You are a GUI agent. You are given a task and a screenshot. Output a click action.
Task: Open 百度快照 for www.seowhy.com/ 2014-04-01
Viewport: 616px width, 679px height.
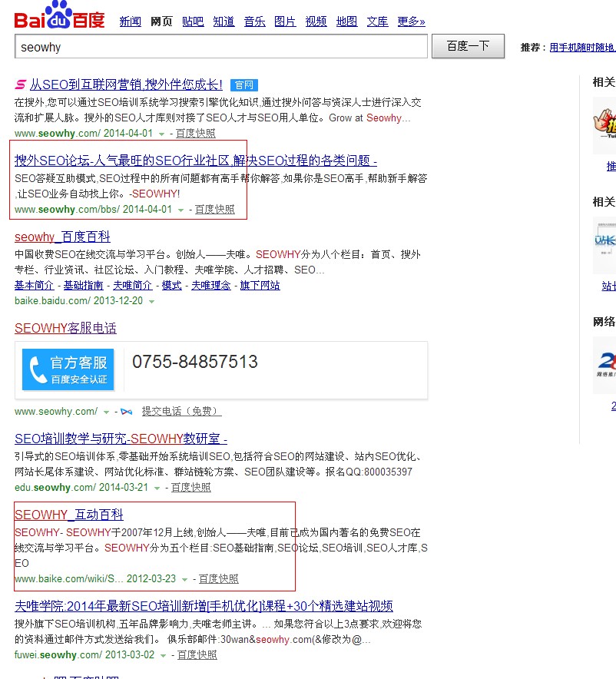tap(195, 134)
